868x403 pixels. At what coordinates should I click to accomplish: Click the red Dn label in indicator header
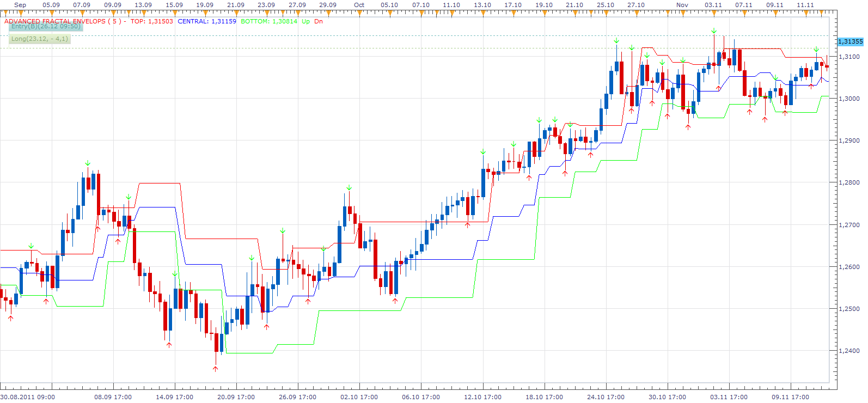click(319, 22)
